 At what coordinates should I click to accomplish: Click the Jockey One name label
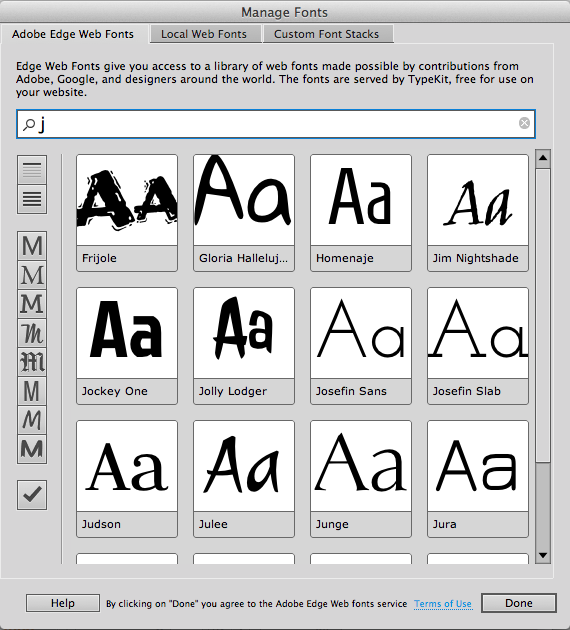click(x=114, y=391)
